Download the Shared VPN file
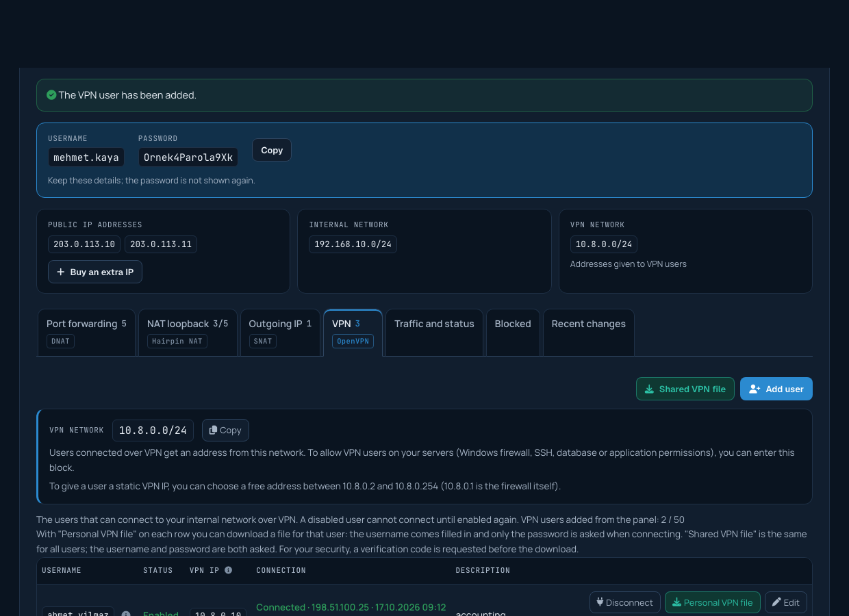The image size is (849, 616). point(685,389)
